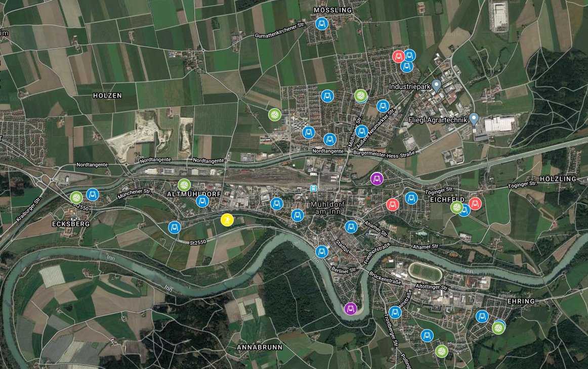
Task: Open the blue playground marker by Trostberger Str.
Action: pyautogui.click(x=395, y=312)
